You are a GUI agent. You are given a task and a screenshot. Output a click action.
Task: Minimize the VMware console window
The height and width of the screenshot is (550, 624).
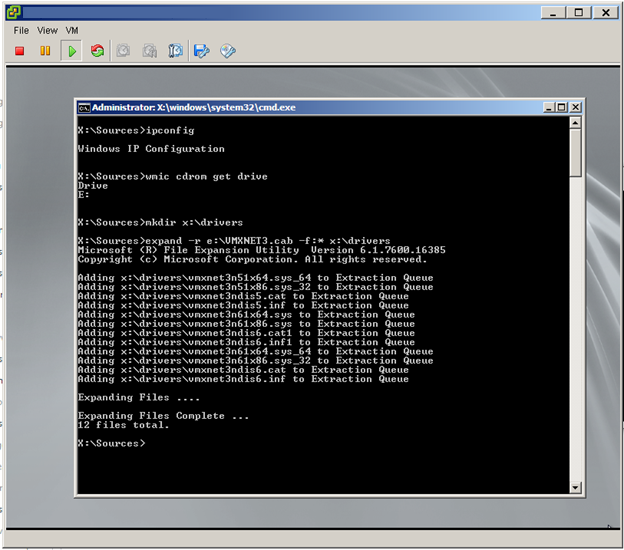[x=553, y=13]
